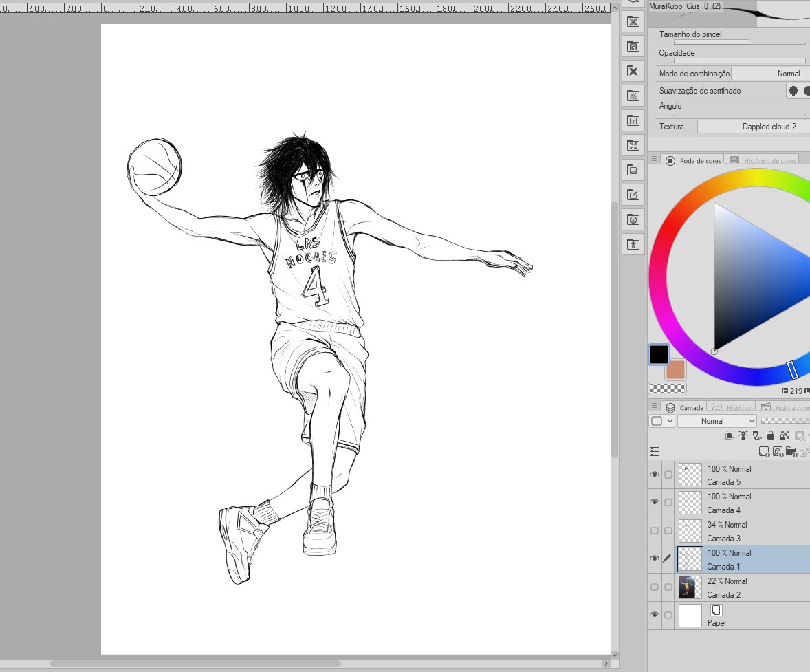Switch to the Roda de cores tab

click(693, 160)
